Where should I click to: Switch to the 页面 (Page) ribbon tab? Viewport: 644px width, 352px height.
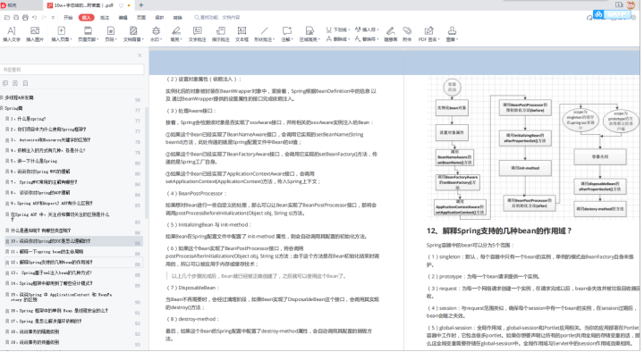click(141, 18)
